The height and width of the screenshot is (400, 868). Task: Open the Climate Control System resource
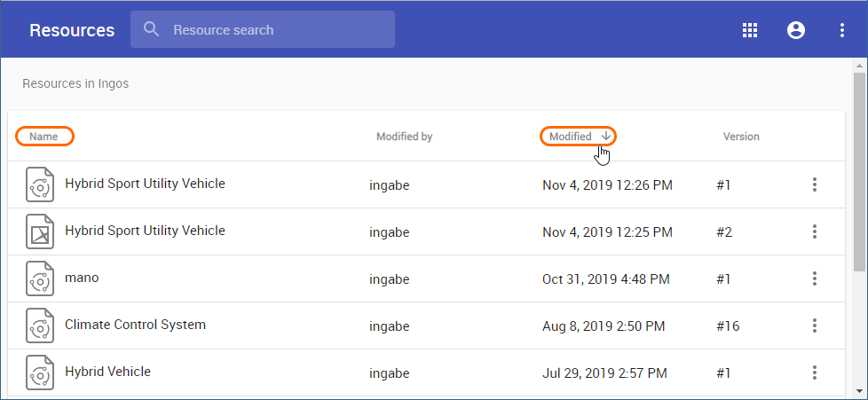point(135,325)
